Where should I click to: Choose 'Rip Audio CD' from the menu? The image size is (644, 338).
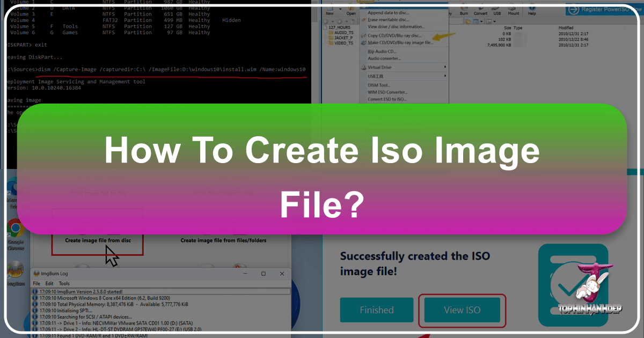[382, 51]
